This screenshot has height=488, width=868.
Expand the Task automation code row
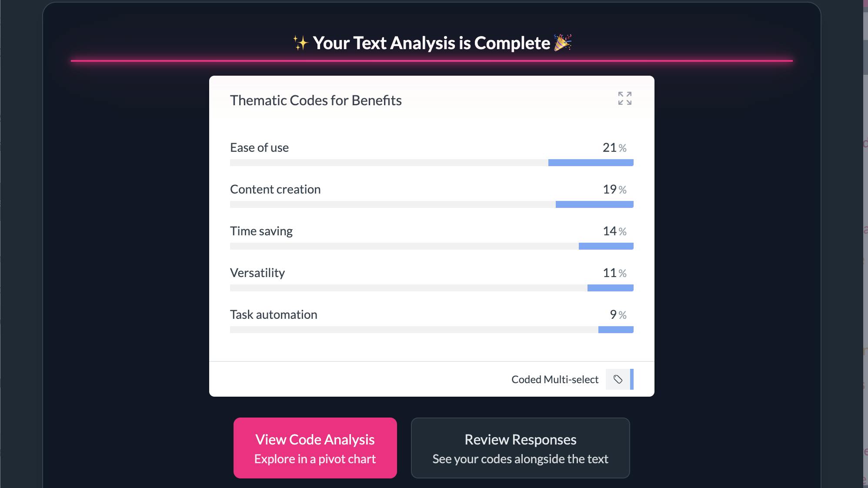coord(274,314)
